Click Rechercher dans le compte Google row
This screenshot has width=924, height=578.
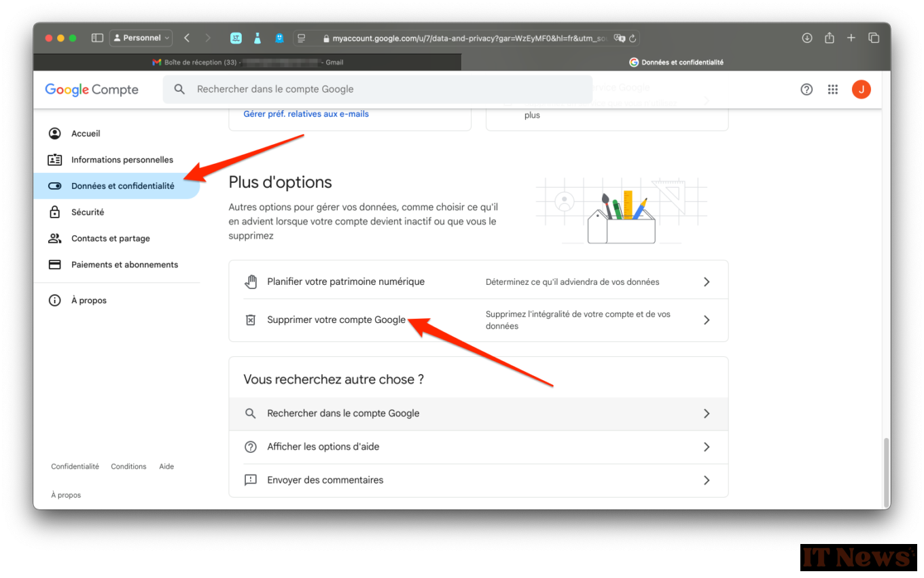pyautogui.click(x=478, y=413)
